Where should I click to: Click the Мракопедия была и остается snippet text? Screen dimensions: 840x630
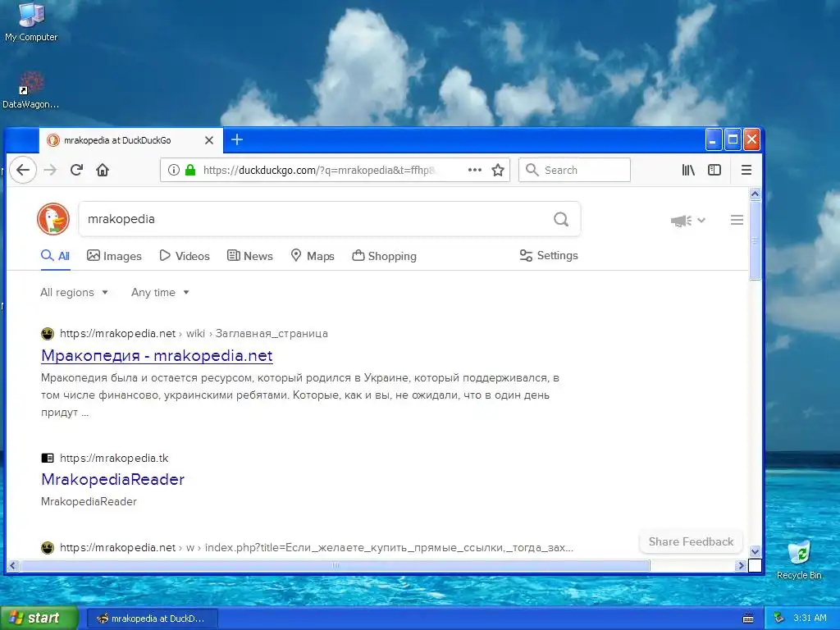[x=300, y=395]
